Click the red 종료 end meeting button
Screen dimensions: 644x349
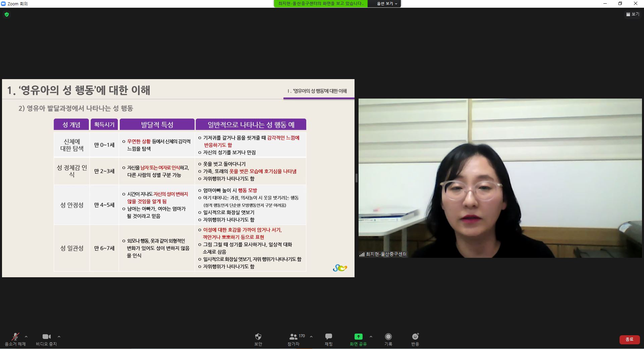click(x=629, y=339)
